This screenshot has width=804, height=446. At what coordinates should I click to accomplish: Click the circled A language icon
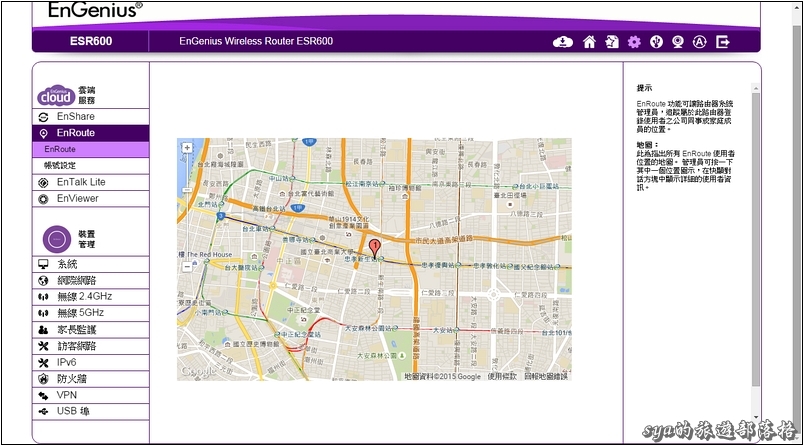699,42
